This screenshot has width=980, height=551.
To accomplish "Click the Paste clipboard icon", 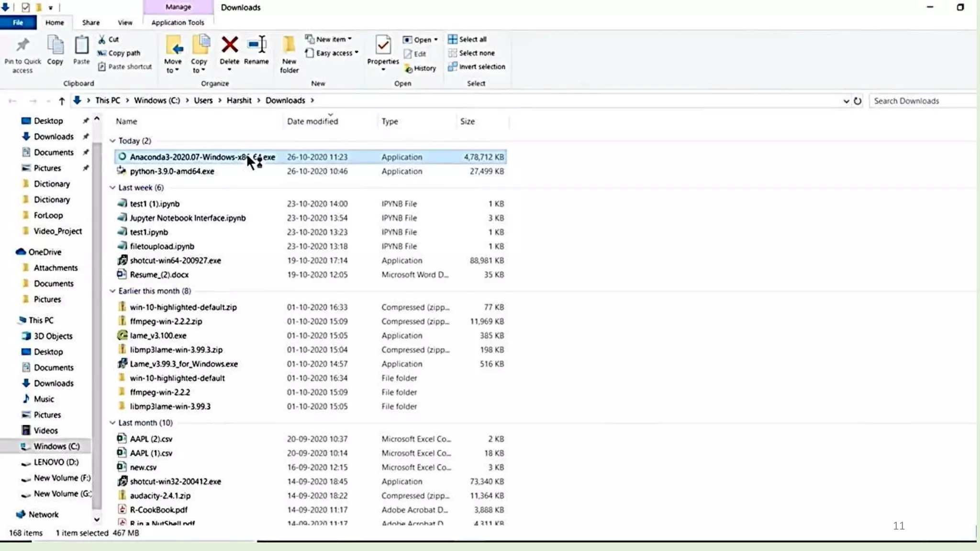I will click(81, 45).
